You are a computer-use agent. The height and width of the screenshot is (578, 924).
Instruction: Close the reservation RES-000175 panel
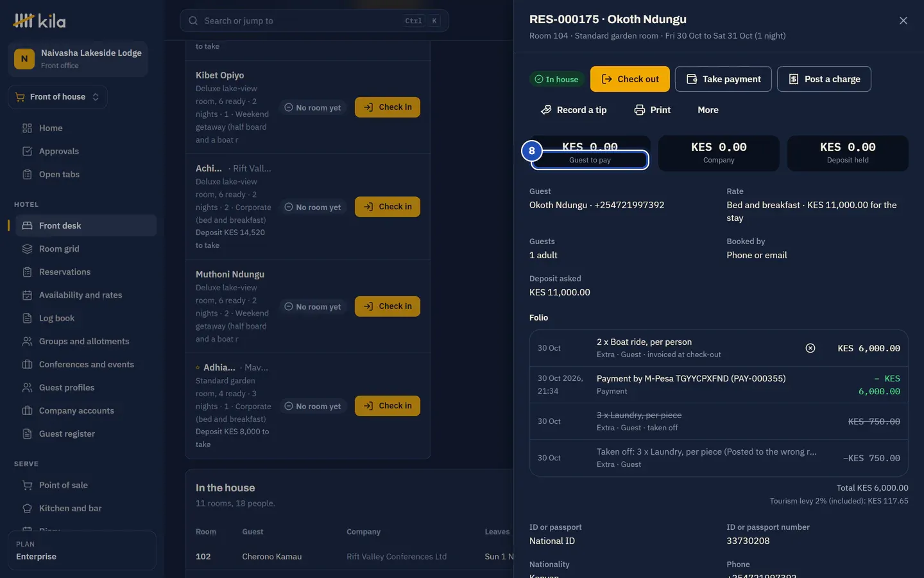[903, 21]
